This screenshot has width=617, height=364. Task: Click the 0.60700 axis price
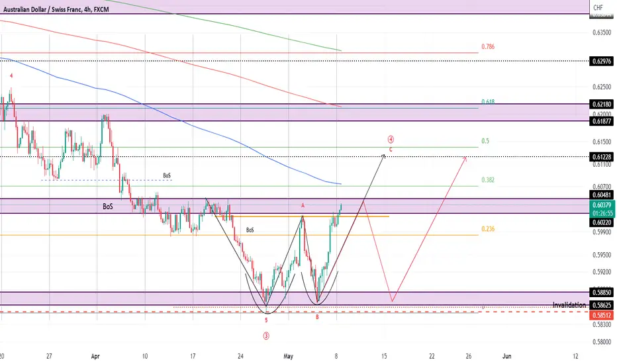(602, 187)
